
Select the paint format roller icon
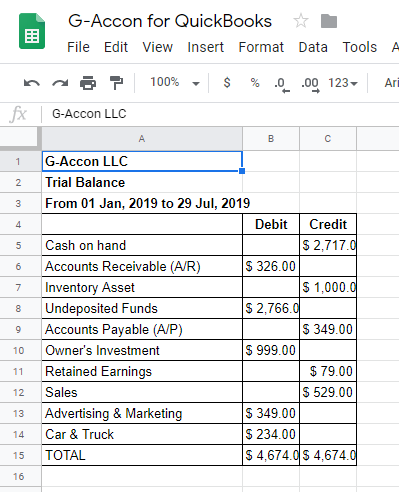tap(116, 83)
